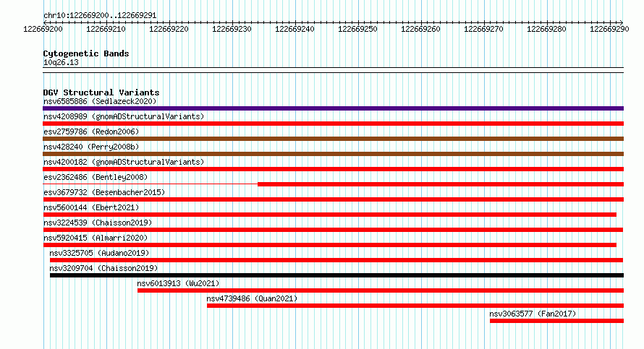Click nsv5920415 (Almarri2020) label
644x349 pixels.
point(96,238)
